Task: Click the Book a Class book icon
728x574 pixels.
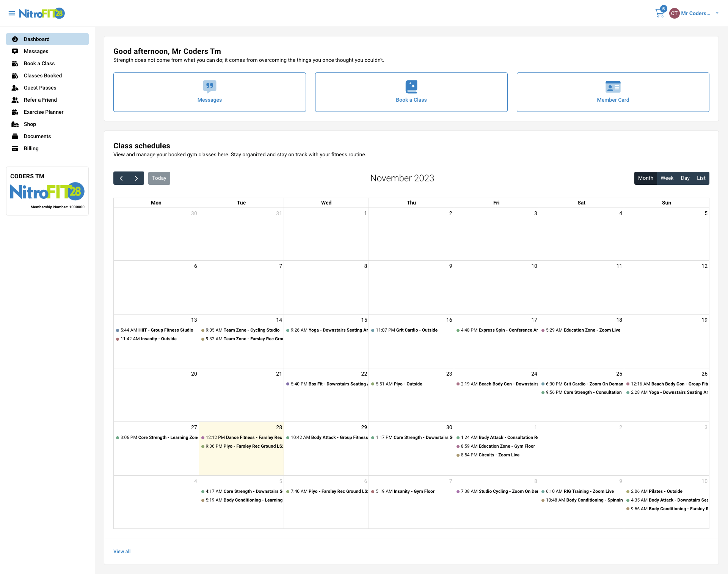Action: (x=411, y=86)
